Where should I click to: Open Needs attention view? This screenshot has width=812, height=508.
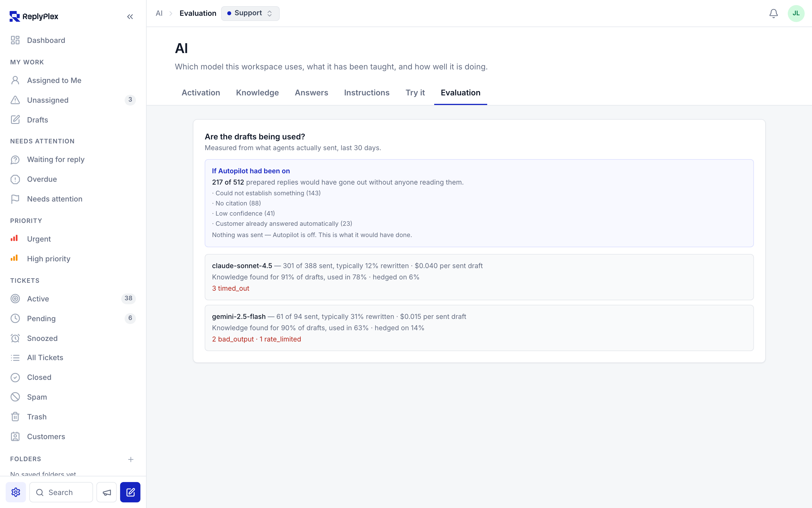click(x=73, y=199)
